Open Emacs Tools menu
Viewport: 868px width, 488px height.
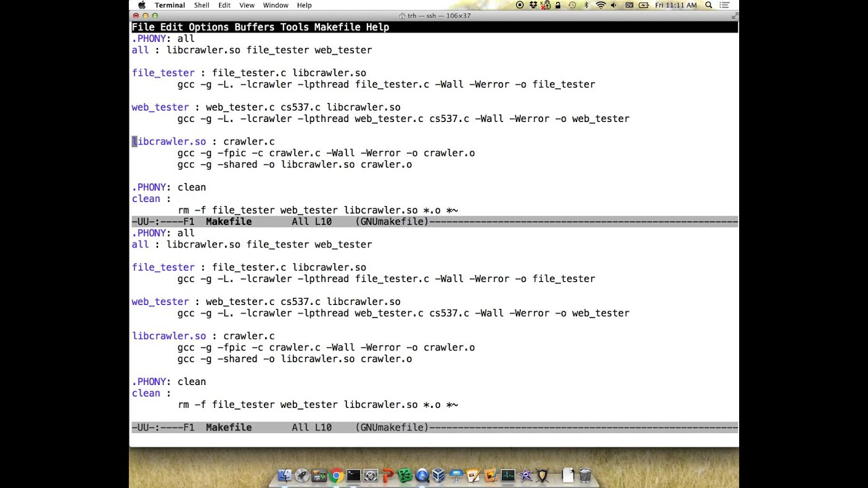click(294, 27)
